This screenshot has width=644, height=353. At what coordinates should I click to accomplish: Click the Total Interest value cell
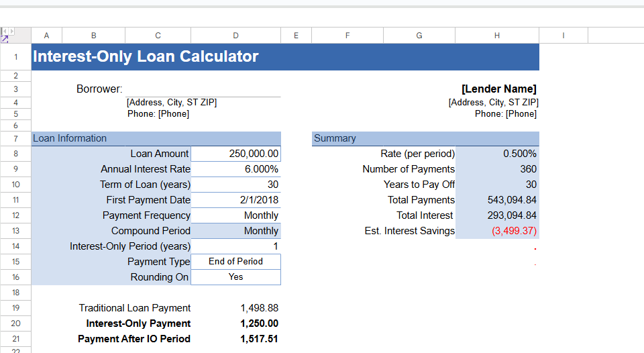497,215
